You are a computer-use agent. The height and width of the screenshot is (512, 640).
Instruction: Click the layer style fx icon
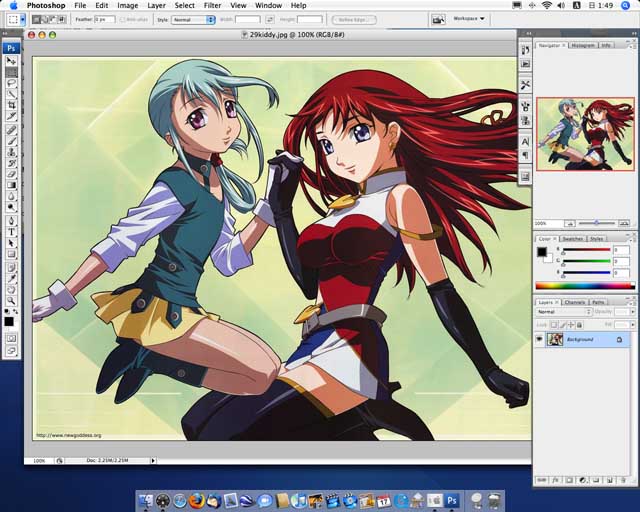(x=556, y=481)
